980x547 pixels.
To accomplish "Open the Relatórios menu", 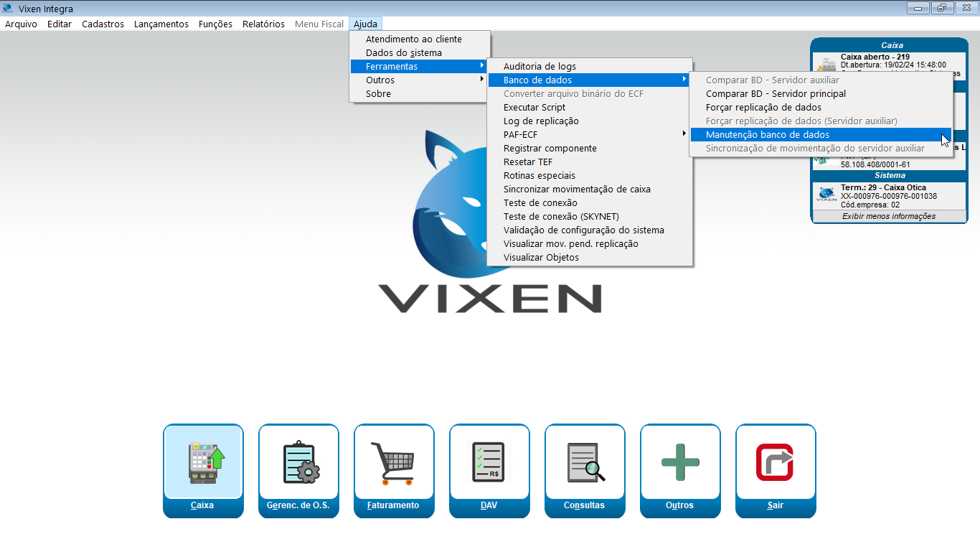I will pyautogui.click(x=263, y=24).
